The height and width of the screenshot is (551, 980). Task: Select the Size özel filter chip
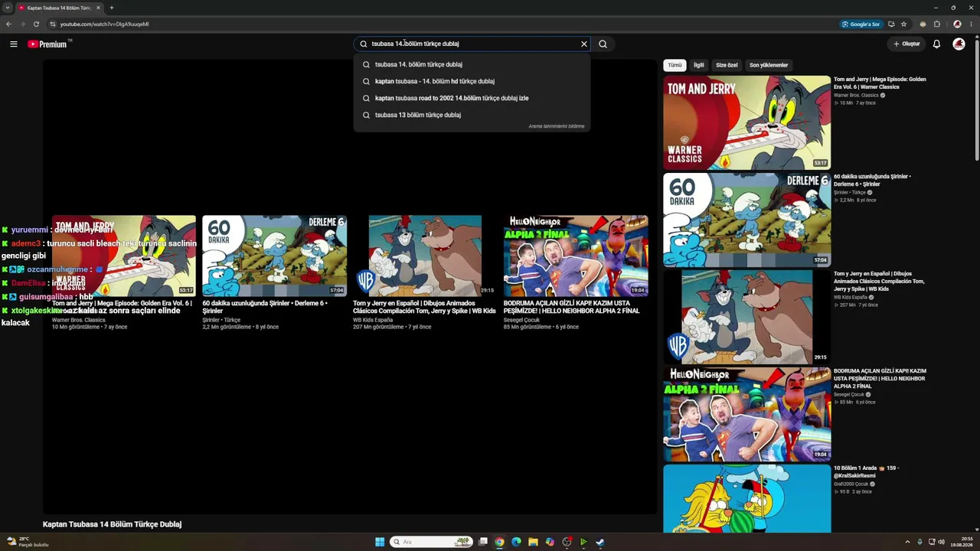click(727, 65)
